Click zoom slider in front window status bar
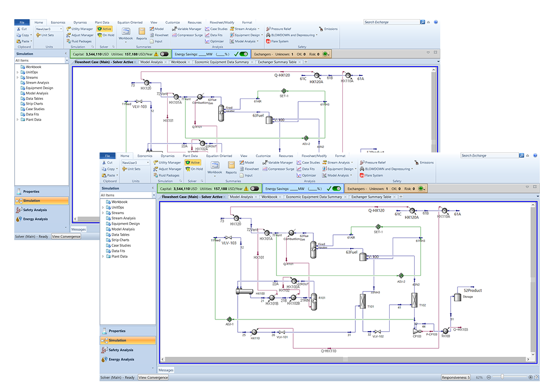554x392 pixels. point(502,377)
